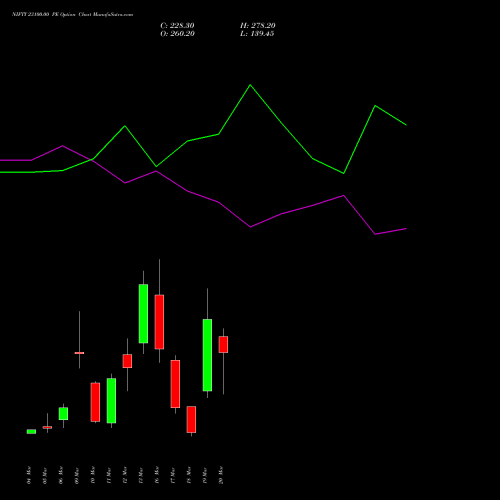Select the red doji candle above 09 Mar
Screen dimensions: 500x500
[x=79, y=353]
